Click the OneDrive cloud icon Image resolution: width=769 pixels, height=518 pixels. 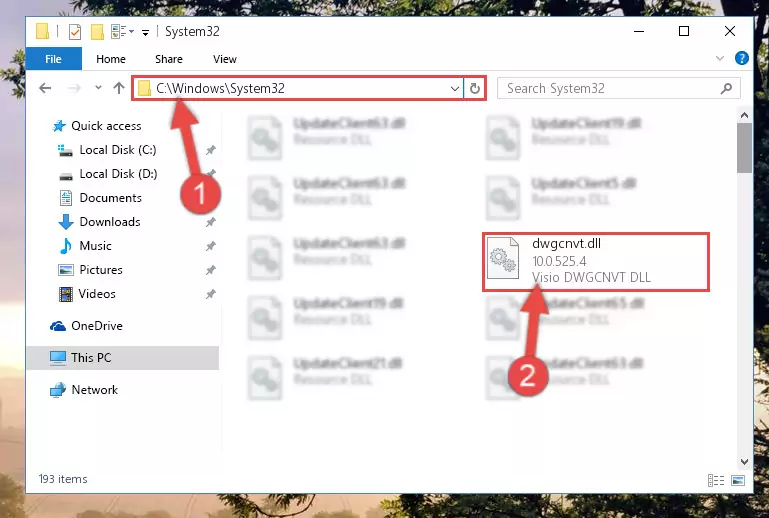[58, 326]
